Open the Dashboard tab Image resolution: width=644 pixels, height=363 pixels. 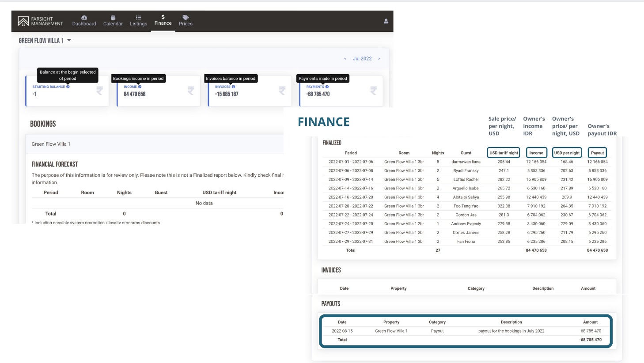[x=84, y=21]
